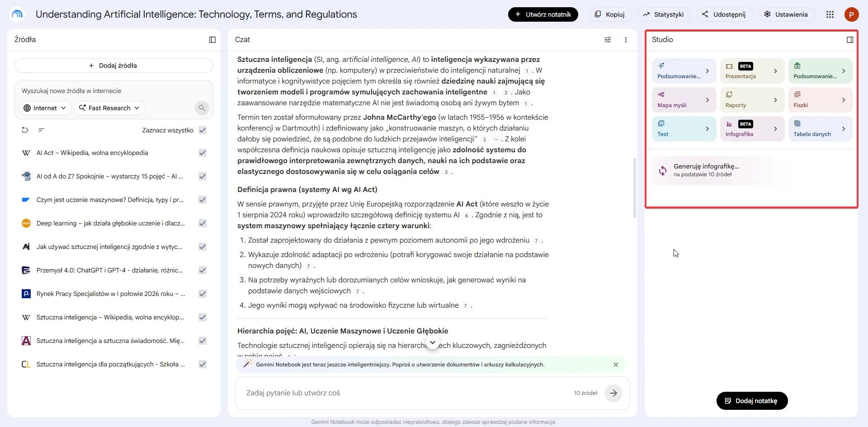Click the orange icon of the Deep learning source
This screenshot has width=868, height=427.
(x=26, y=223)
